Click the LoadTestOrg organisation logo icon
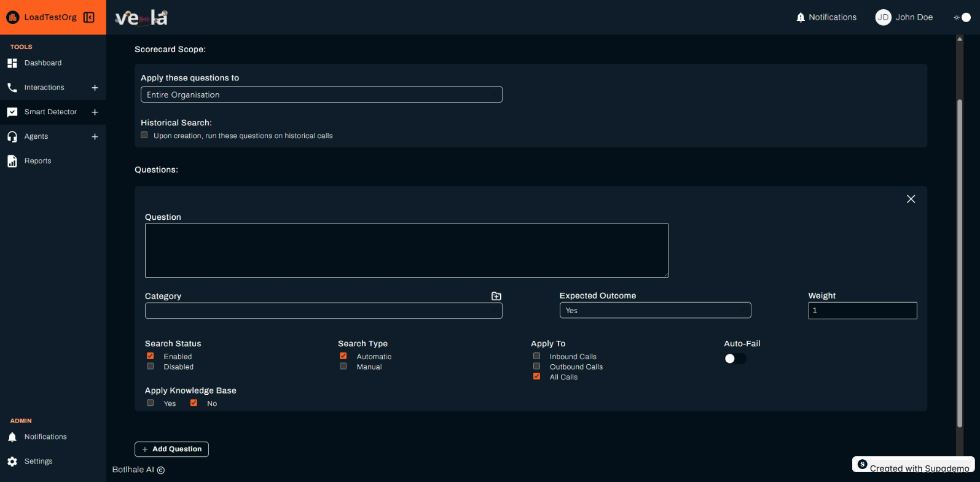The image size is (980, 482). tap(13, 17)
